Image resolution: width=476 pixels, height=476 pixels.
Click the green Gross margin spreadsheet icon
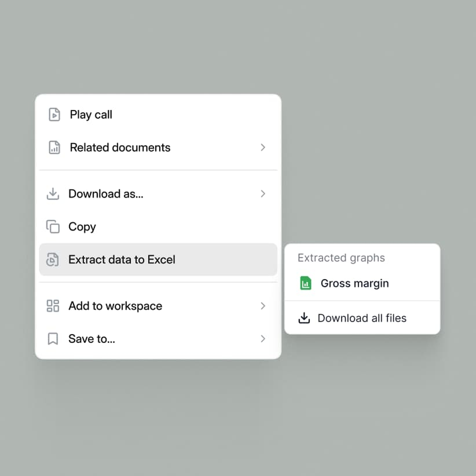pyautogui.click(x=306, y=283)
